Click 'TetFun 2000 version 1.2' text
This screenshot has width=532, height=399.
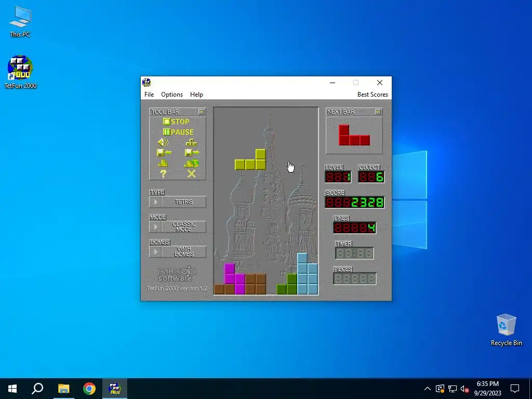coord(177,288)
